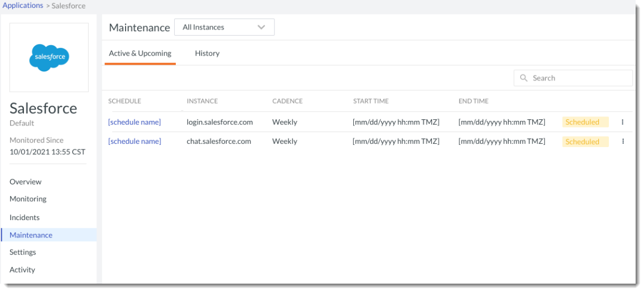Click the Schedule column header
The height and width of the screenshot is (292, 644).
click(124, 101)
